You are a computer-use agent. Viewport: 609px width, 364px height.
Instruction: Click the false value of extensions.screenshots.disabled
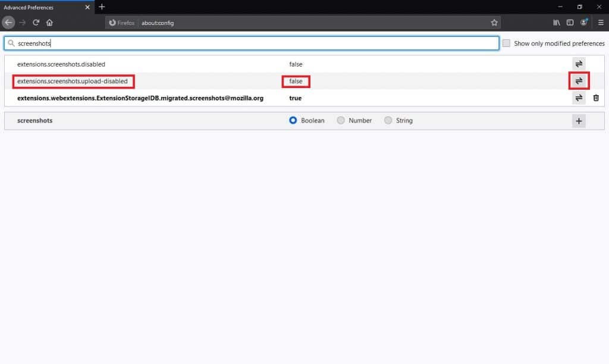click(x=296, y=64)
